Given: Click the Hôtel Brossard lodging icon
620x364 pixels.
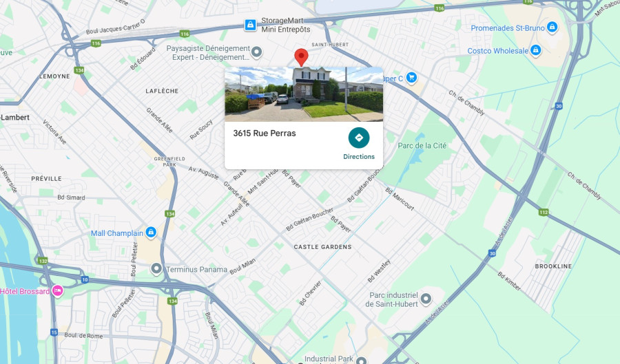Looking at the screenshot, I should (57, 291).
